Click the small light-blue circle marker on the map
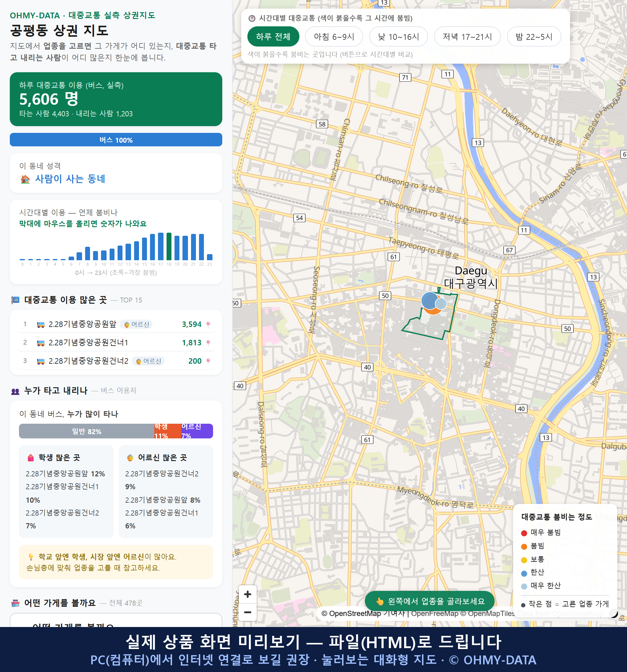 pos(441,304)
